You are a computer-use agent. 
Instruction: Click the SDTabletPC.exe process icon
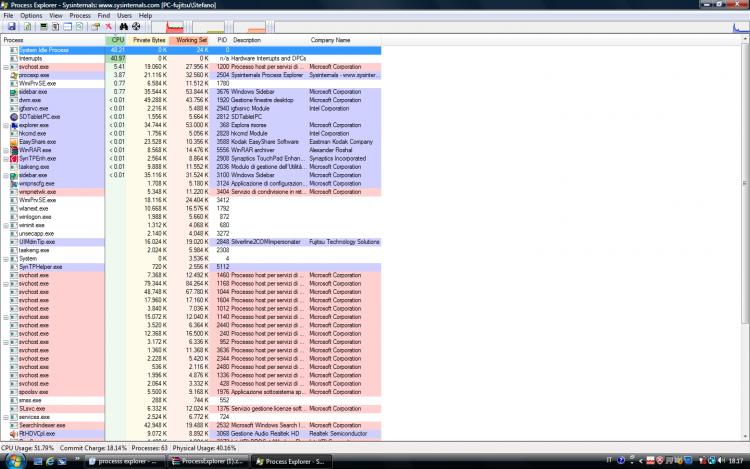pyautogui.click(x=14, y=117)
